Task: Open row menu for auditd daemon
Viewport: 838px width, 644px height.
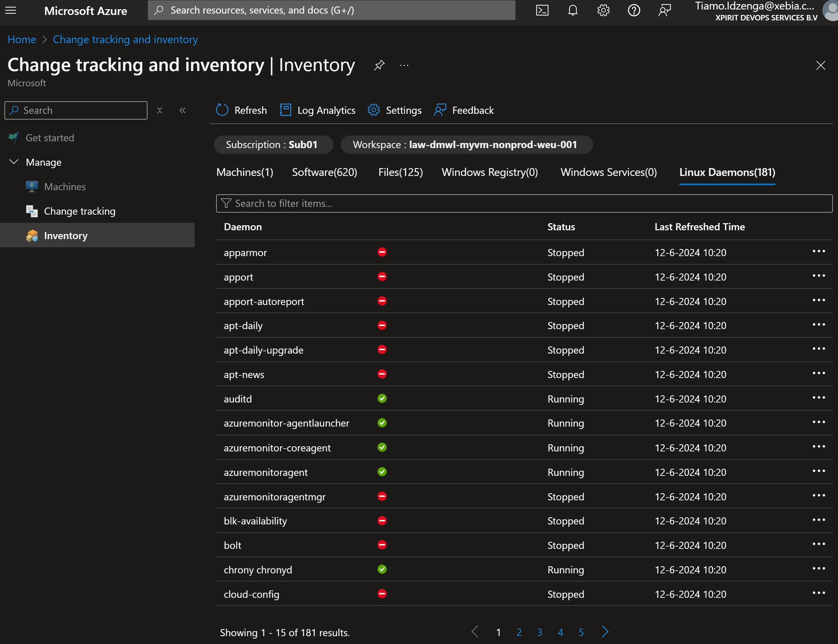Action: (818, 398)
